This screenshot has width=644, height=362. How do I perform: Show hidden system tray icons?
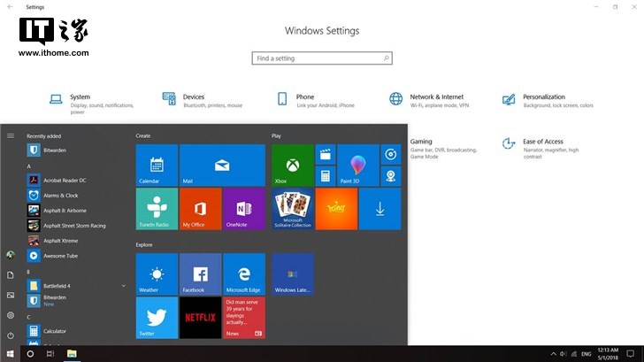pyautogui.click(x=553, y=354)
